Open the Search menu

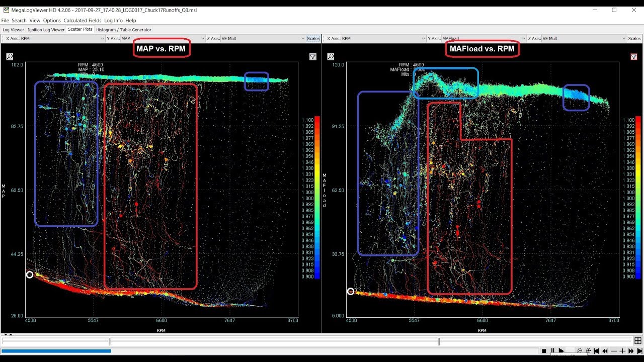(19, 21)
